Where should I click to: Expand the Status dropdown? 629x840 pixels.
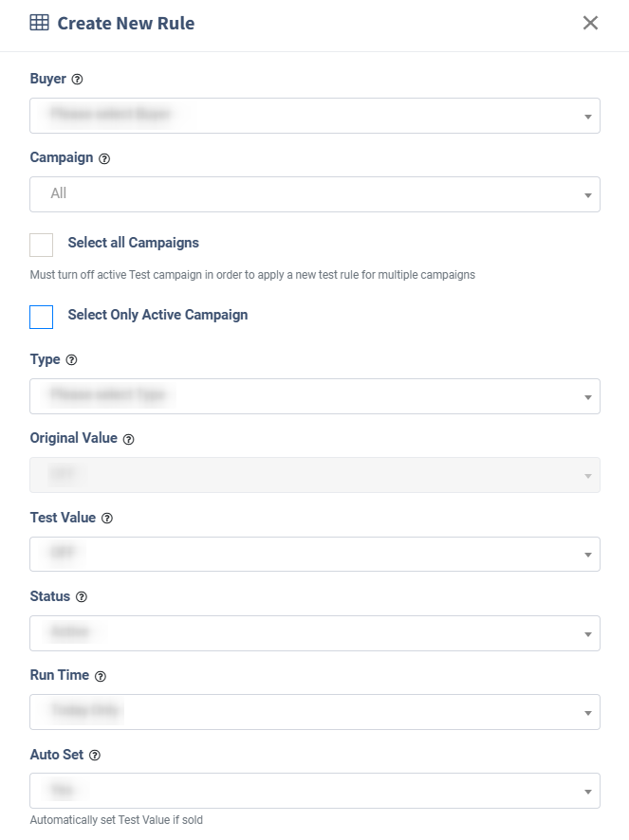tap(315, 632)
